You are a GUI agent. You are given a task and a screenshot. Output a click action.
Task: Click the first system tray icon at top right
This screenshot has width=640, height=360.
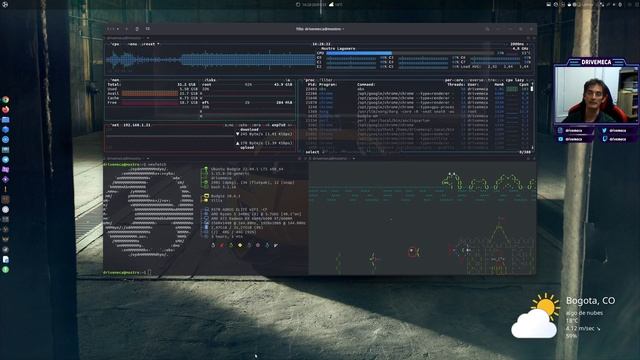click(548, 4)
